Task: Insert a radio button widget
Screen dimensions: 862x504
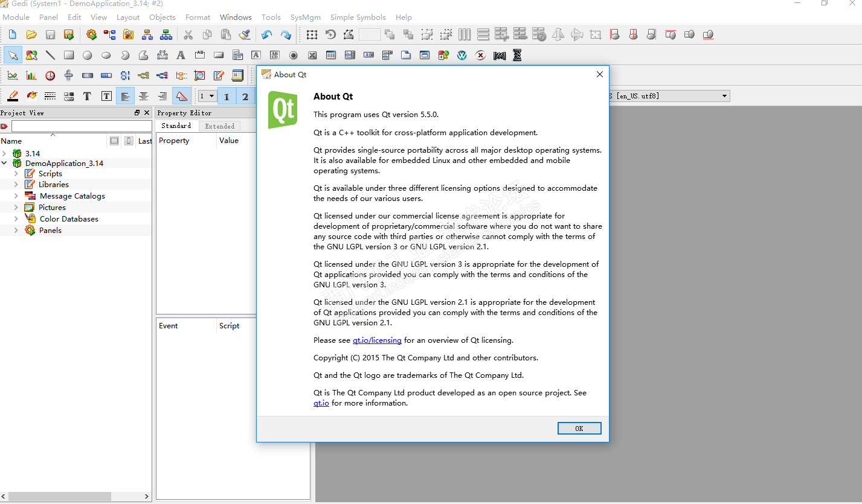Action: 294,55
